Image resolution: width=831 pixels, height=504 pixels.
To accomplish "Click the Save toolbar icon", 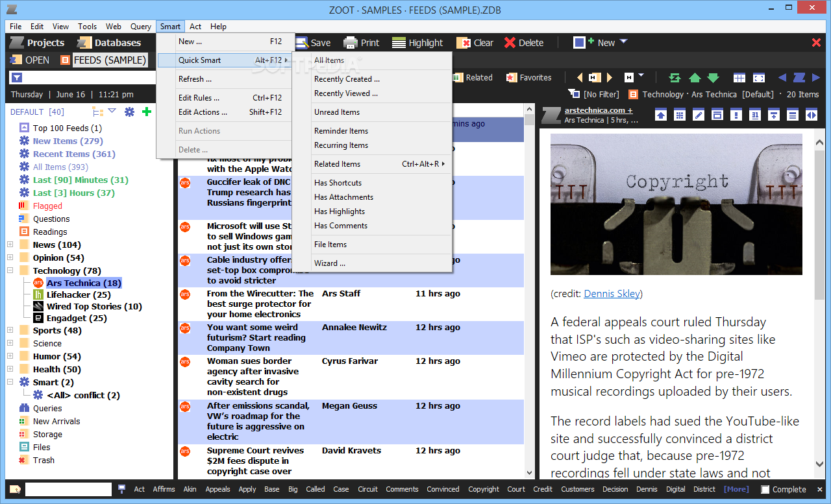I will [x=303, y=43].
